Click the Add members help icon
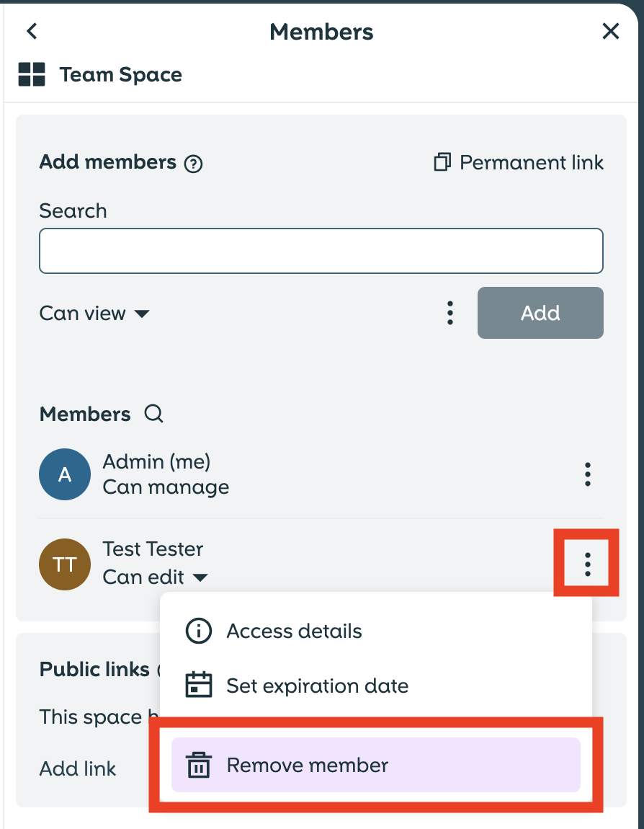This screenshot has width=644, height=829. tap(193, 164)
